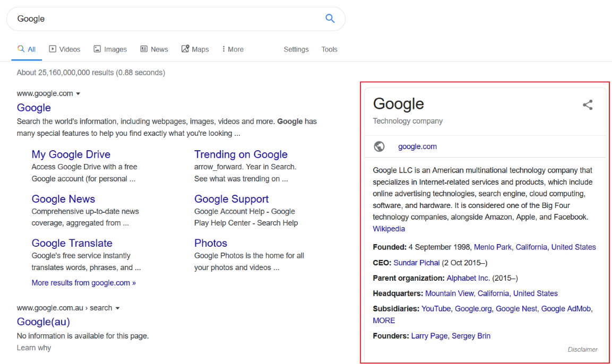Open the More search categories dropdown
612x364 pixels.
[232, 49]
